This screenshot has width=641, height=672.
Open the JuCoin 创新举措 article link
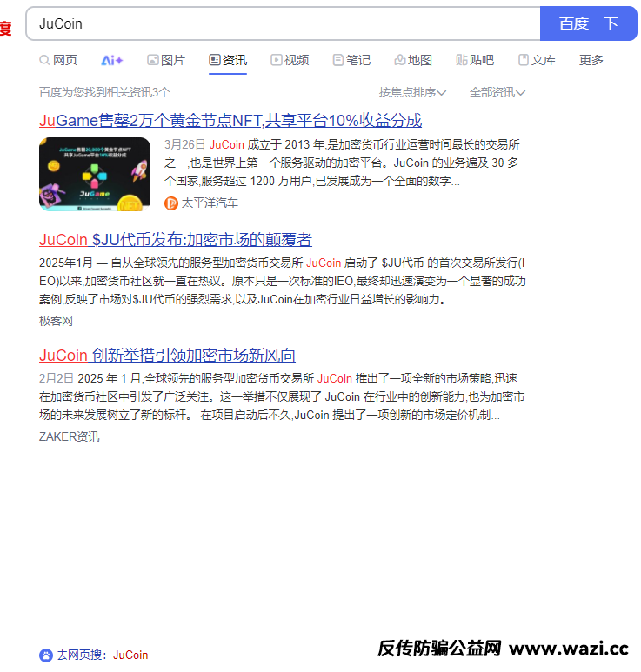pos(167,355)
